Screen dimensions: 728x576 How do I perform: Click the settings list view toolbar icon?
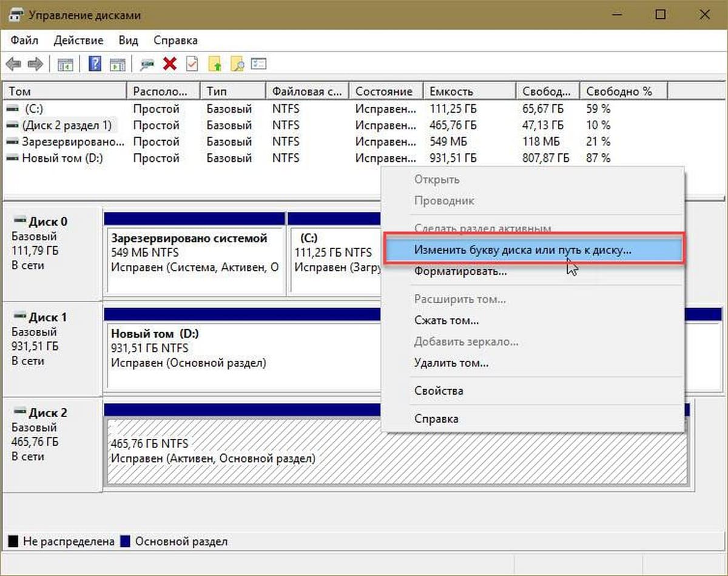click(259, 64)
